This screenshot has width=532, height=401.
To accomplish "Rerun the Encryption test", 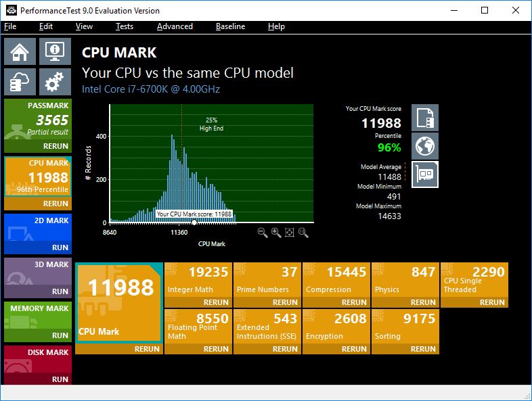I will point(336,349).
